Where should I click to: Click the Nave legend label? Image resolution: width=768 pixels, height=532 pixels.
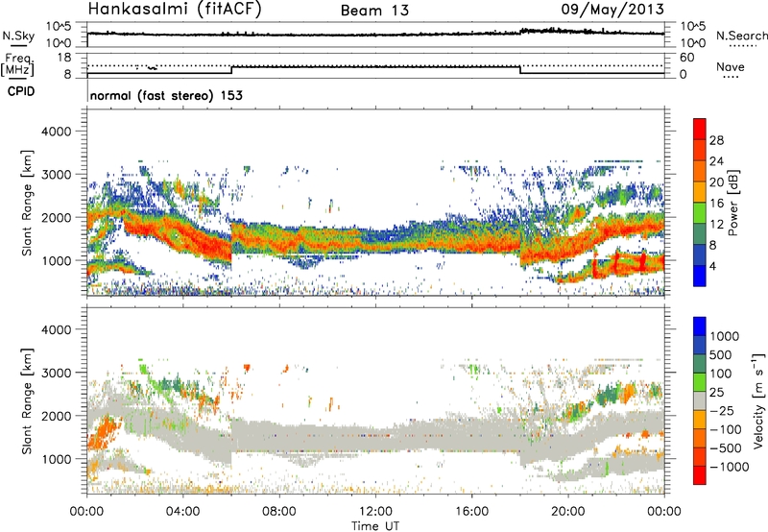[730, 66]
